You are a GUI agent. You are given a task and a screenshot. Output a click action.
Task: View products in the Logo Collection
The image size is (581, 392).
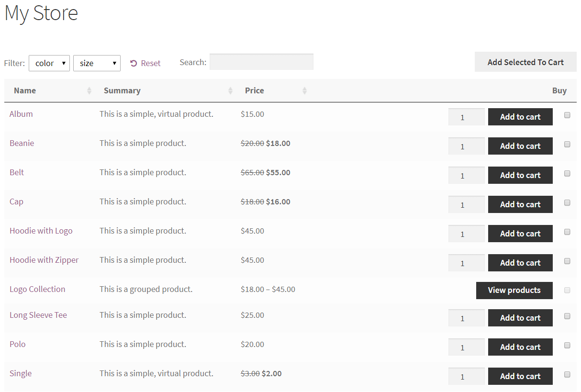[514, 290]
